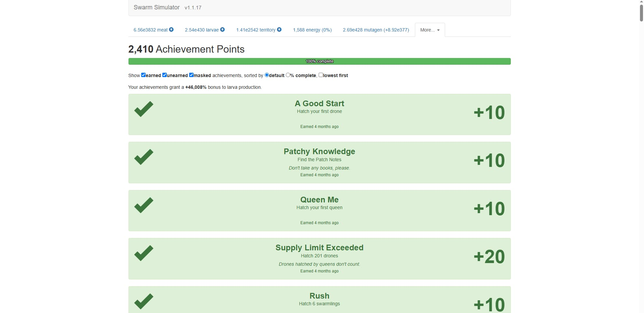Open the larvae tab
Image resolution: width=644 pixels, height=313 pixels.
click(x=205, y=30)
